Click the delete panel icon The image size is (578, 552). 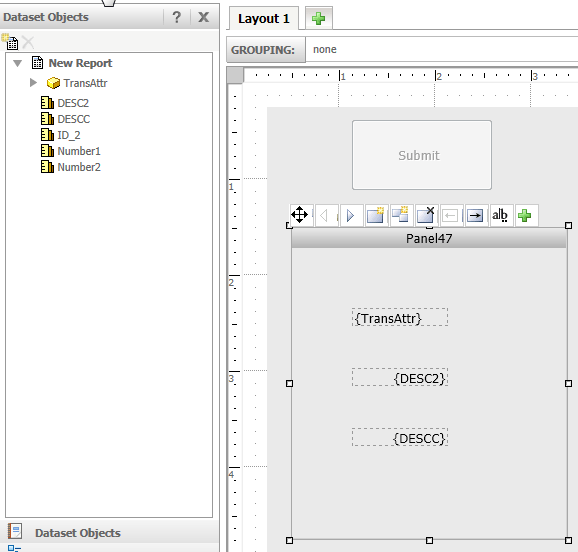point(426,215)
